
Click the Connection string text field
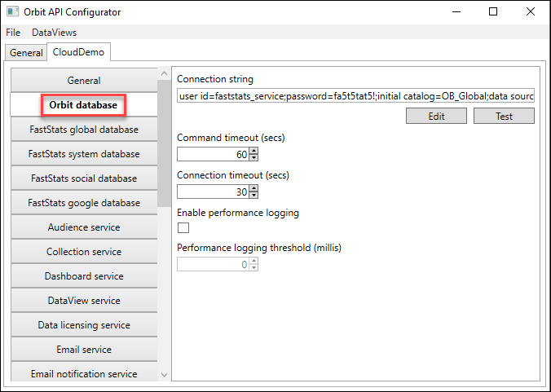(355, 95)
